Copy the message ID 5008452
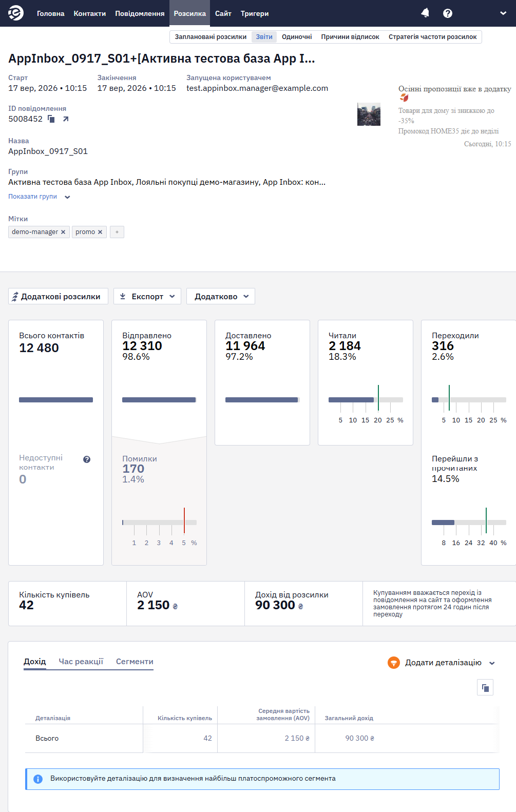 51,119
